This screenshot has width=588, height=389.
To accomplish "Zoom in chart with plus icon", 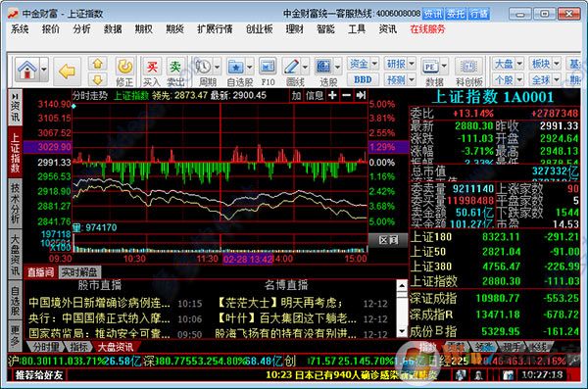I will (x=332, y=96).
